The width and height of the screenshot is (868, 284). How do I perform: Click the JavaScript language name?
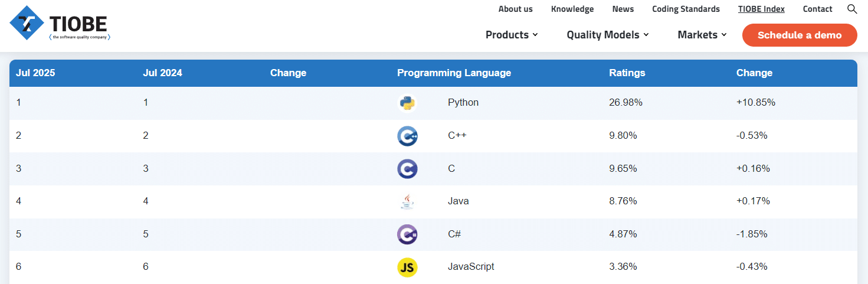click(x=471, y=267)
